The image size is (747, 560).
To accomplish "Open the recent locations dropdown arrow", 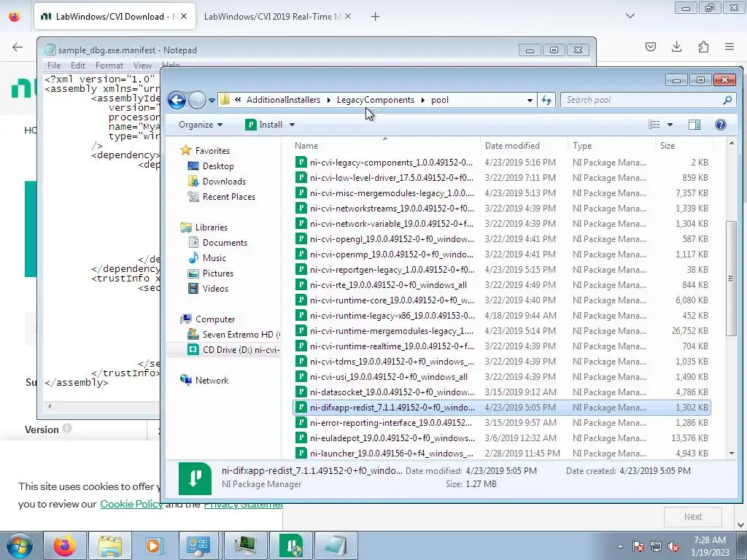I will tap(212, 101).
